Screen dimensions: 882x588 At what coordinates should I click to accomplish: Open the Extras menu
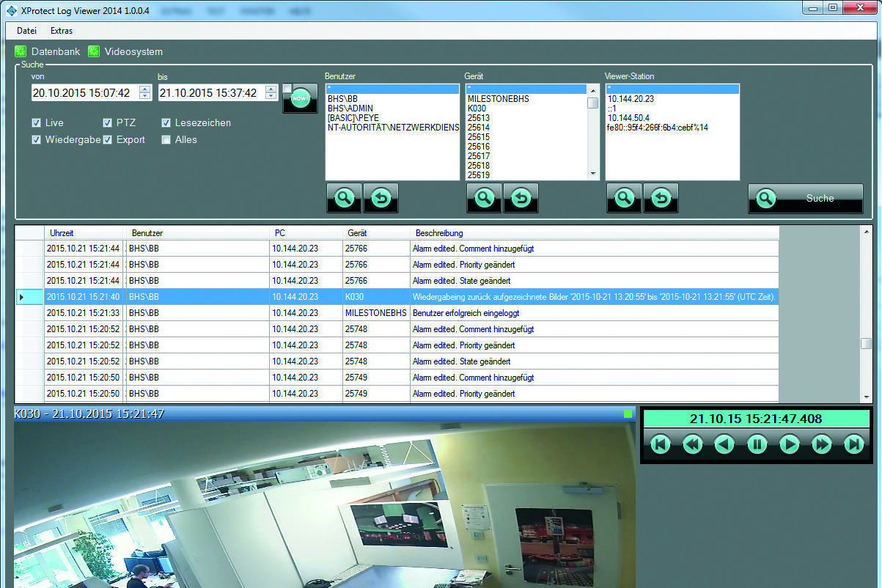[x=62, y=31]
